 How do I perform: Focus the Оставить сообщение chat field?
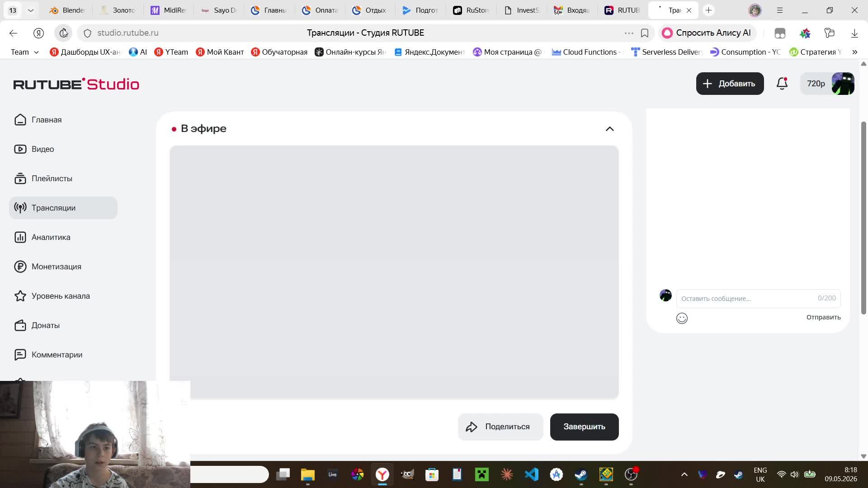pos(758,298)
